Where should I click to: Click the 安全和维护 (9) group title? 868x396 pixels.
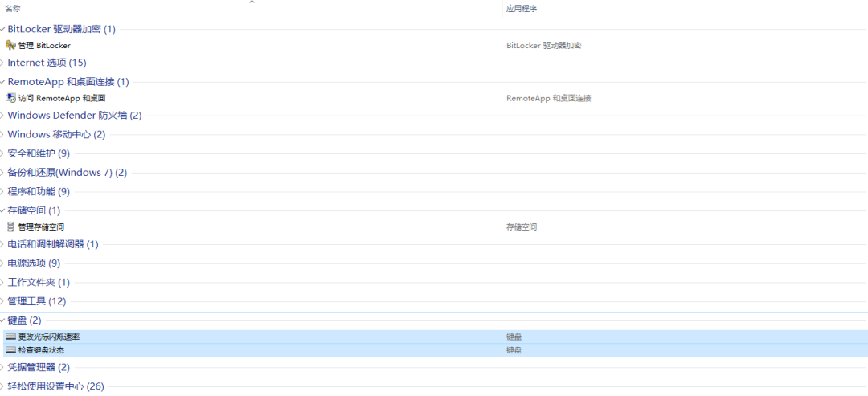39,153
